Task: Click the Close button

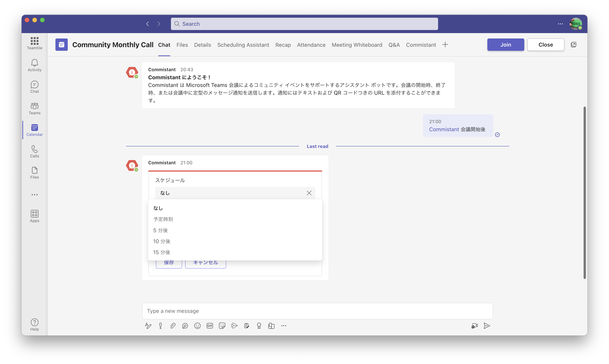Action: 546,45
